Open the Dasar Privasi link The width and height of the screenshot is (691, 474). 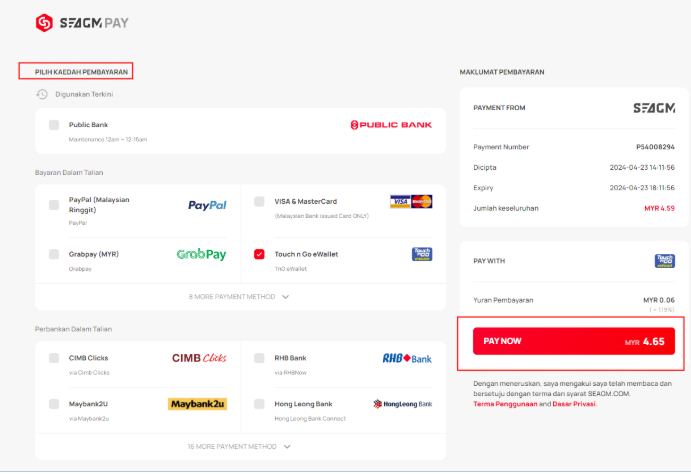point(574,403)
